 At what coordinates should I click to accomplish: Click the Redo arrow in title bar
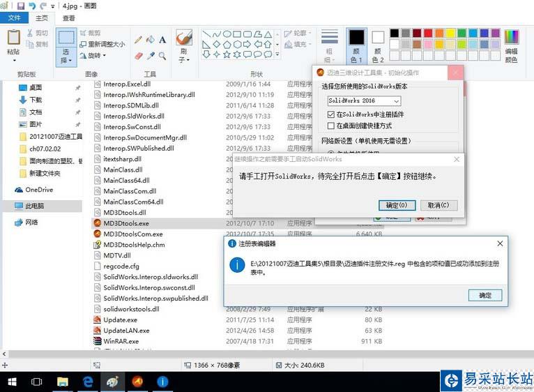click(43, 6)
